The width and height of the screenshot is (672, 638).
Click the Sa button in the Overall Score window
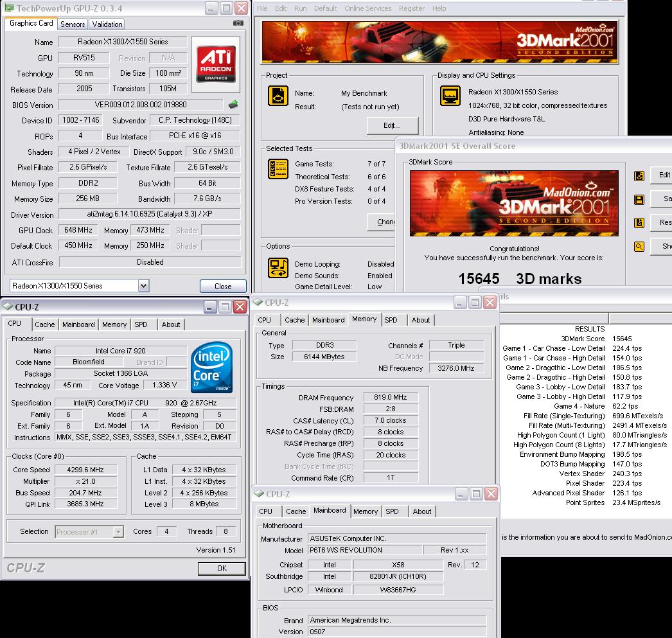pos(662,199)
